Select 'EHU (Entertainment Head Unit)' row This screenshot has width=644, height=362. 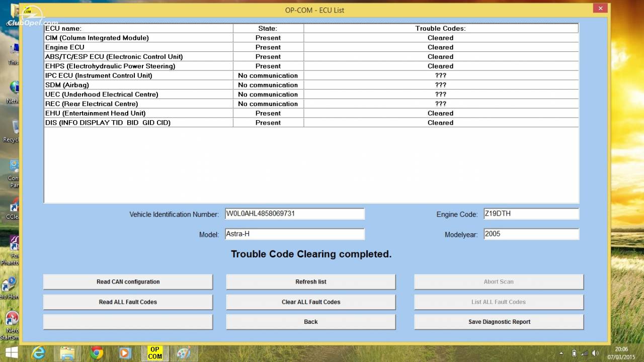[311, 113]
